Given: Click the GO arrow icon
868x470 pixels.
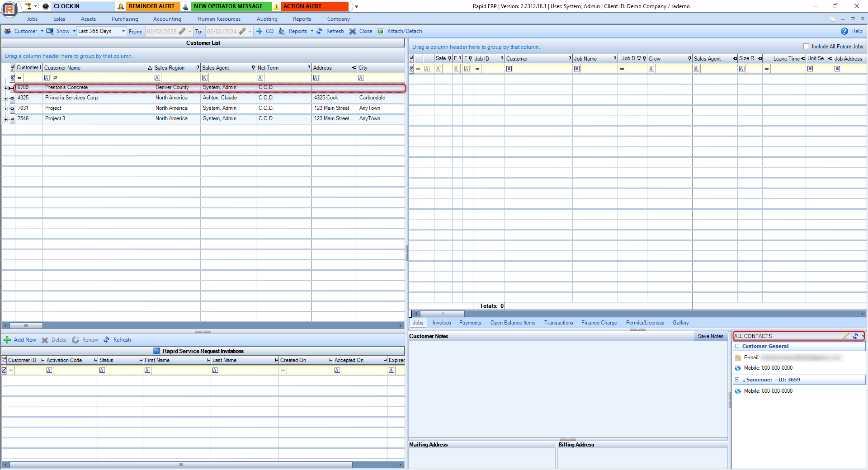Looking at the screenshot, I should pos(259,31).
